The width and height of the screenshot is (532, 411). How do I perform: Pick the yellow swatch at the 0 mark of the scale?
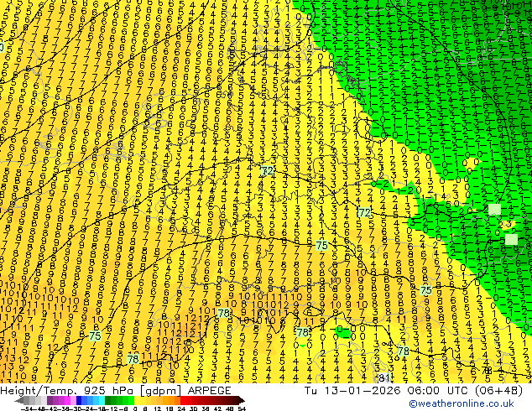point(137,401)
